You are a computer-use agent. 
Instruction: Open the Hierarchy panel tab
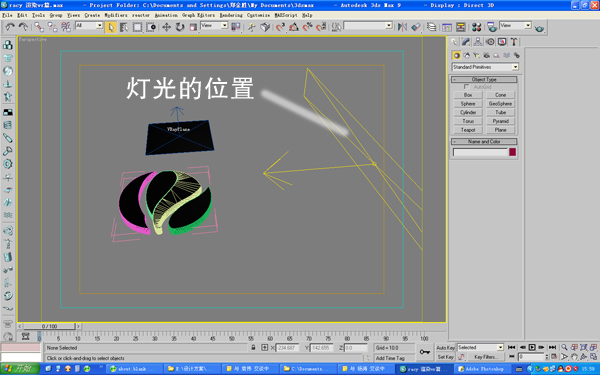pyautogui.click(x=478, y=42)
